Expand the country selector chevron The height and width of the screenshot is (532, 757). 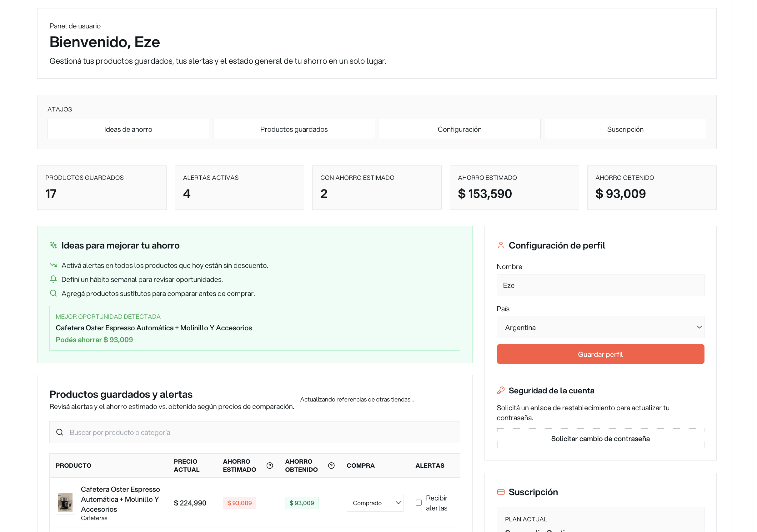click(x=700, y=327)
